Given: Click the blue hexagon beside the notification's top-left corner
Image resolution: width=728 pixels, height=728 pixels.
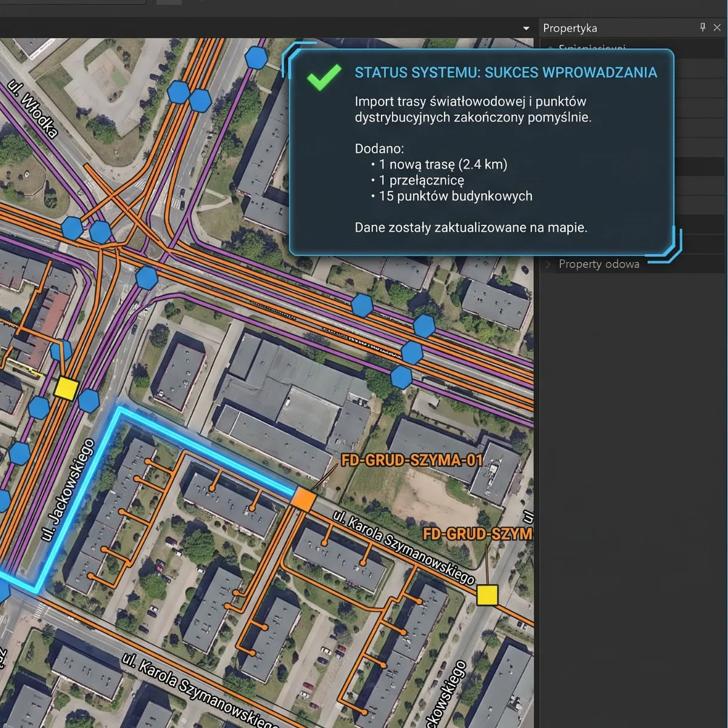Looking at the screenshot, I should click(256, 58).
